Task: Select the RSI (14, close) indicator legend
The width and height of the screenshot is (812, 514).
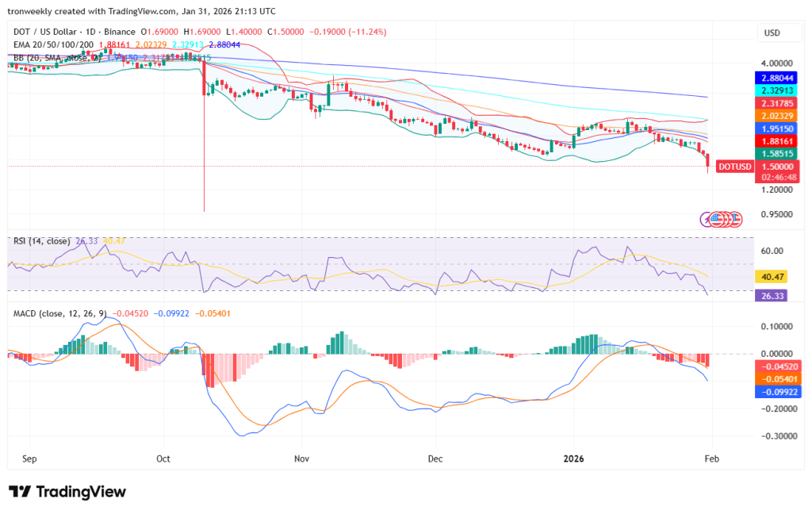Action: coord(41,241)
